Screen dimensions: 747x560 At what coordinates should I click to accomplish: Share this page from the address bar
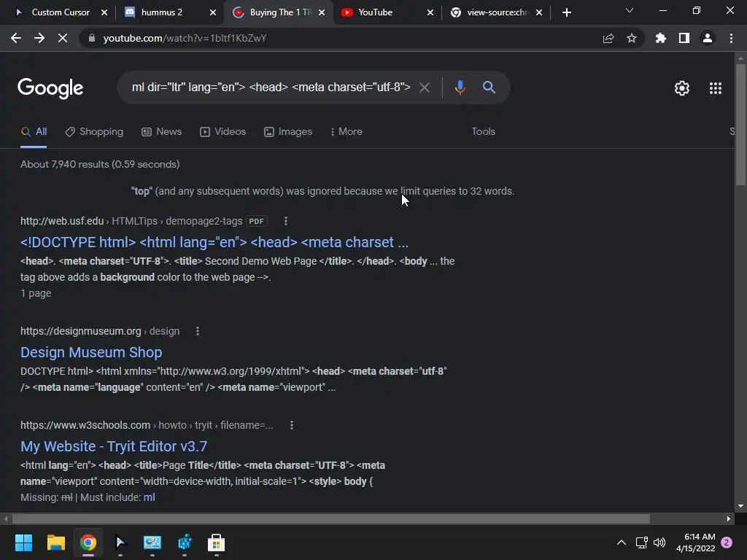[608, 38]
